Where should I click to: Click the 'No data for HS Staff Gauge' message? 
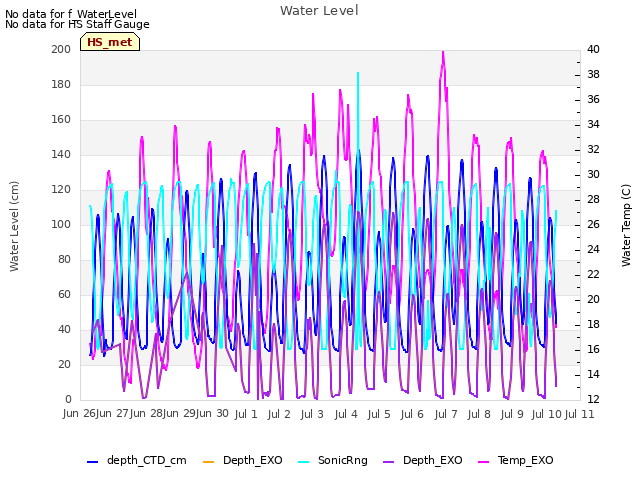coord(77,24)
